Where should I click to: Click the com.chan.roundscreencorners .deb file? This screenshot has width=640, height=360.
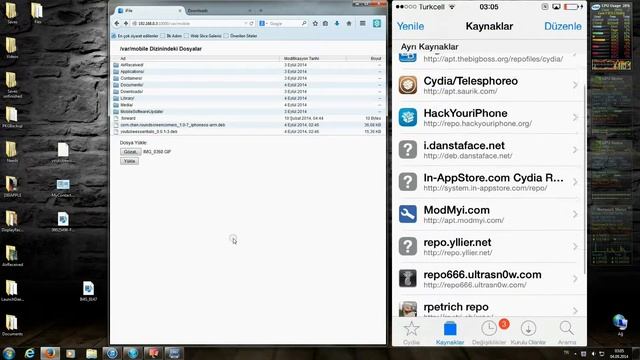coord(173,125)
